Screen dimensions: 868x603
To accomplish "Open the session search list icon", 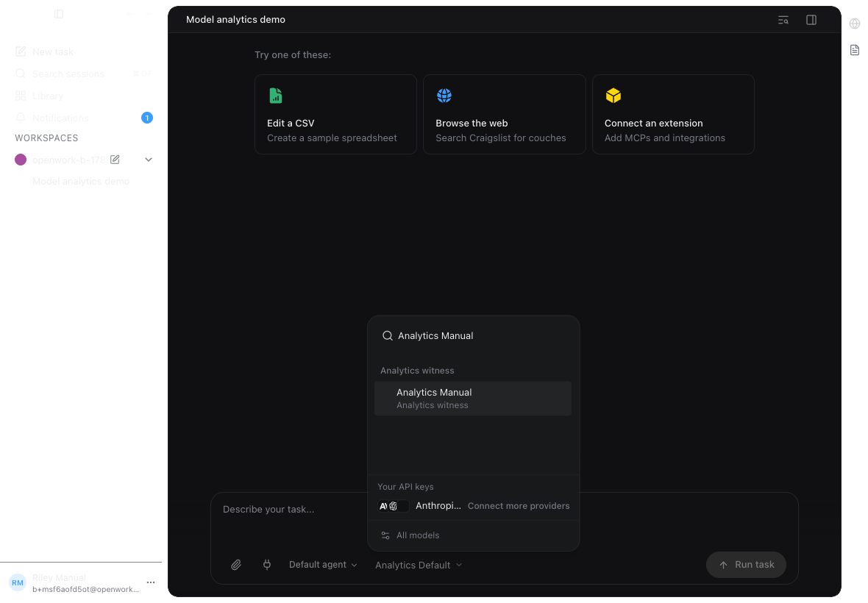I will pos(783,20).
